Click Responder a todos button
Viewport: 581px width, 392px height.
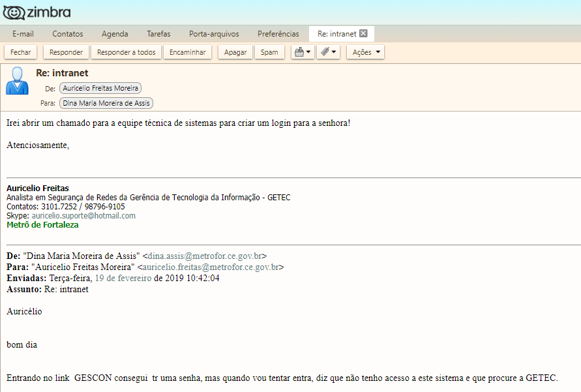point(127,52)
